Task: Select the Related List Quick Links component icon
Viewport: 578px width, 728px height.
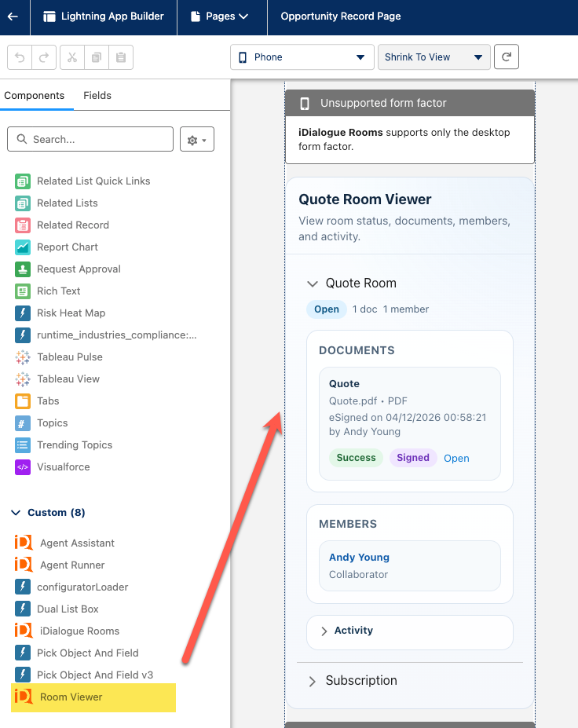Action: pos(23,181)
